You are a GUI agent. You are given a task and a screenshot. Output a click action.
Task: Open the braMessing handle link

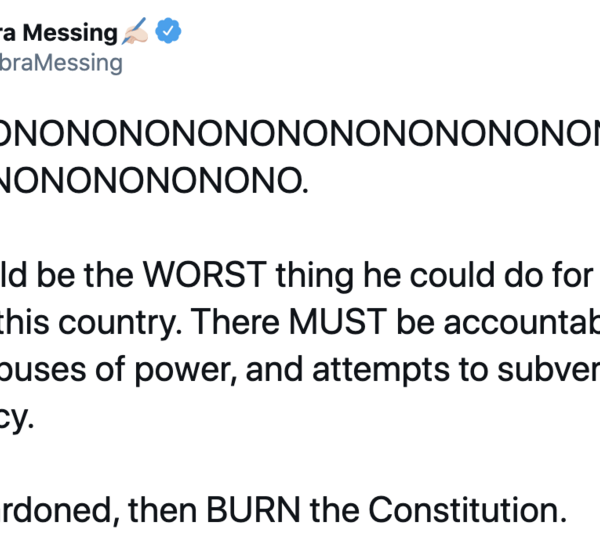click(x=62, y=64)
